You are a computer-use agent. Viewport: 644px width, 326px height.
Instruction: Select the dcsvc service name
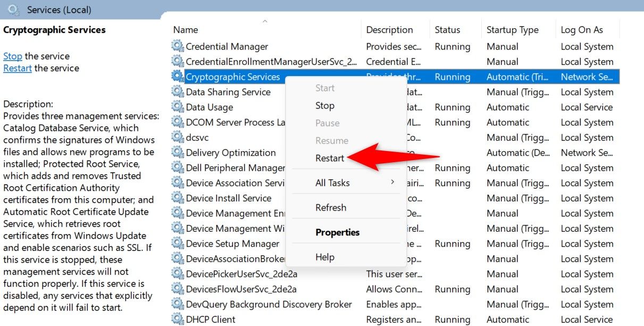click(x=197, y=137)
